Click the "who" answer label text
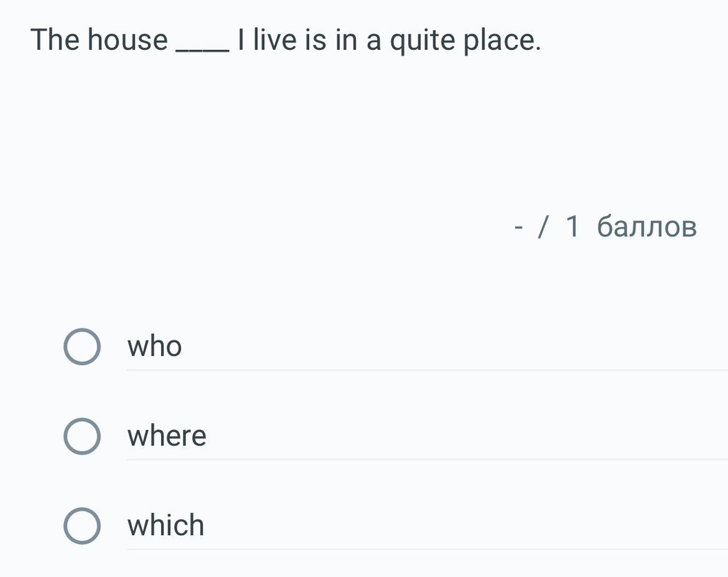This screenshot has height=577, width=728. click(x=155, y=347)
